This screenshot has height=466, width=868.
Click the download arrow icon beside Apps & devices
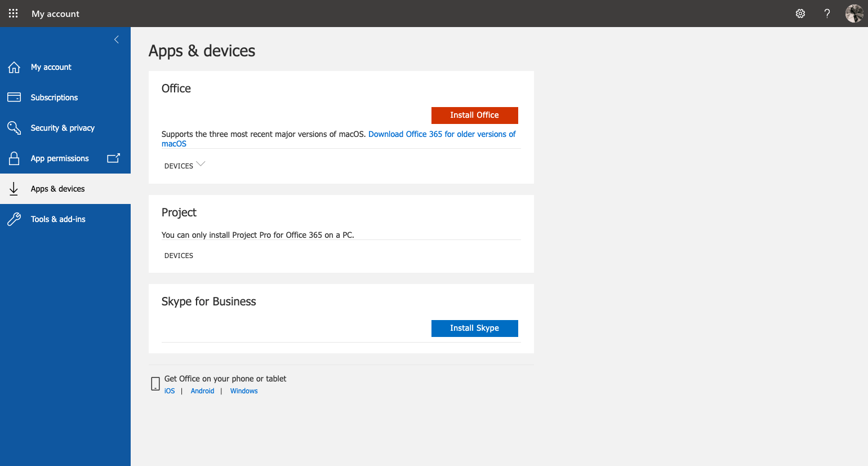coord(14,189)
